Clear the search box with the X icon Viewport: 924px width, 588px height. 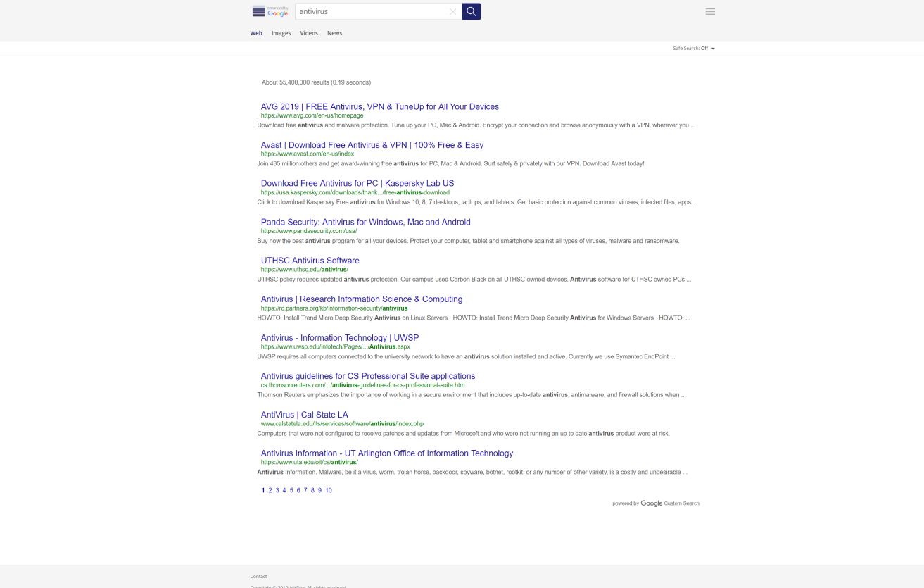point(452,11)
